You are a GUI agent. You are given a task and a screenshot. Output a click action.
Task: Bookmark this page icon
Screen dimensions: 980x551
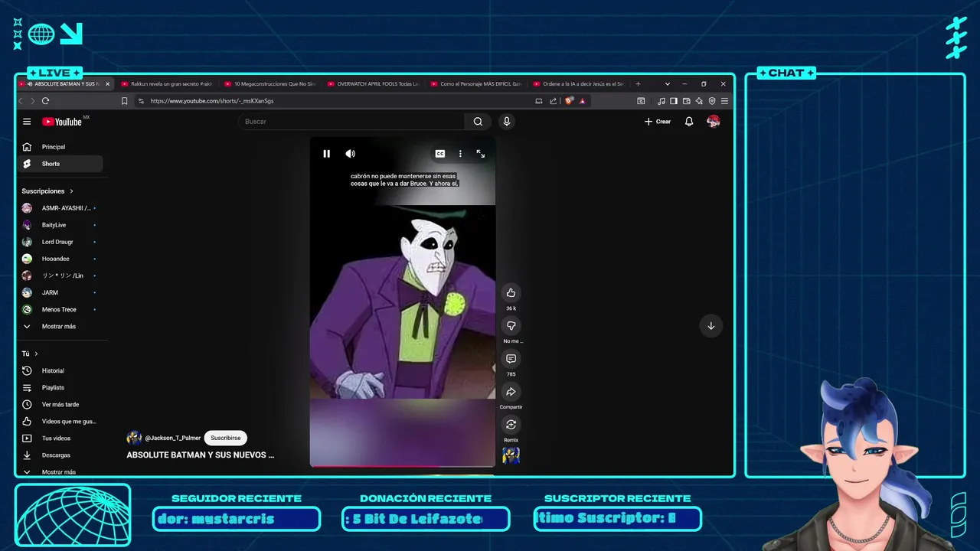point(124,100)
